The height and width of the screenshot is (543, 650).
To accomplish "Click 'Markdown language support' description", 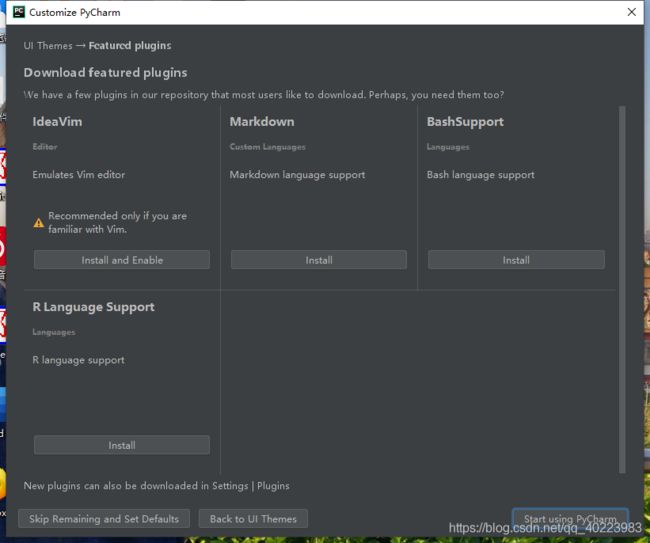I will click(x=297, y=175).
